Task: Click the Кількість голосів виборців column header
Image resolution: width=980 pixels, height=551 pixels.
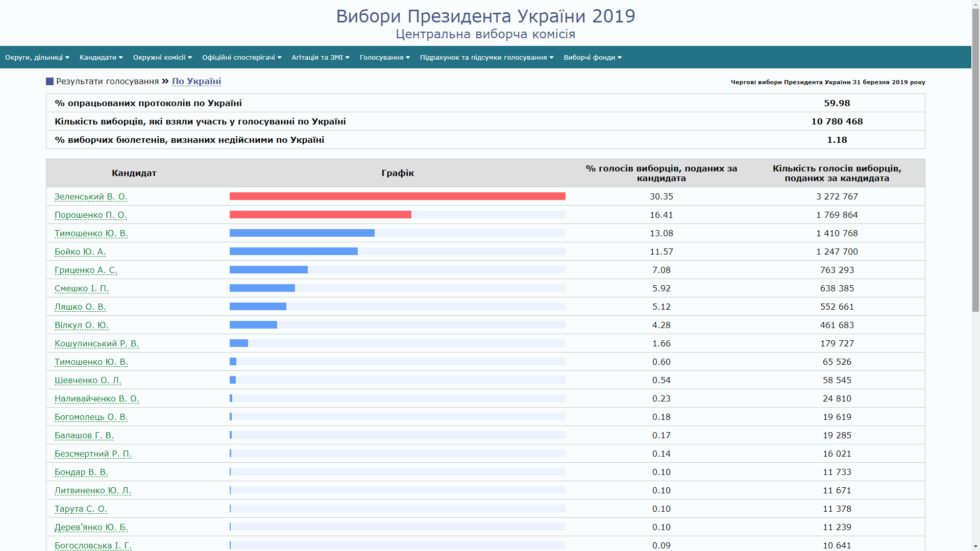Action: (x=837, y=173)
